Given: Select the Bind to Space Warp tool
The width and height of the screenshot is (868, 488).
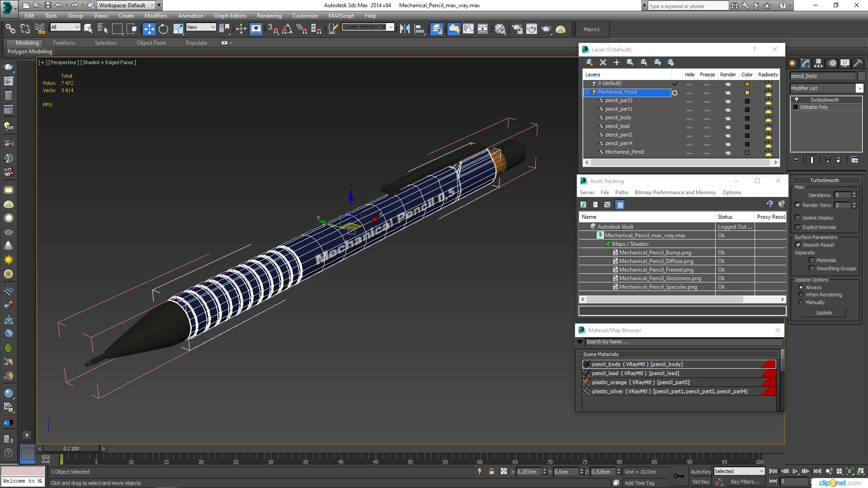Looking at the screenshot, I should coord(40,29).
